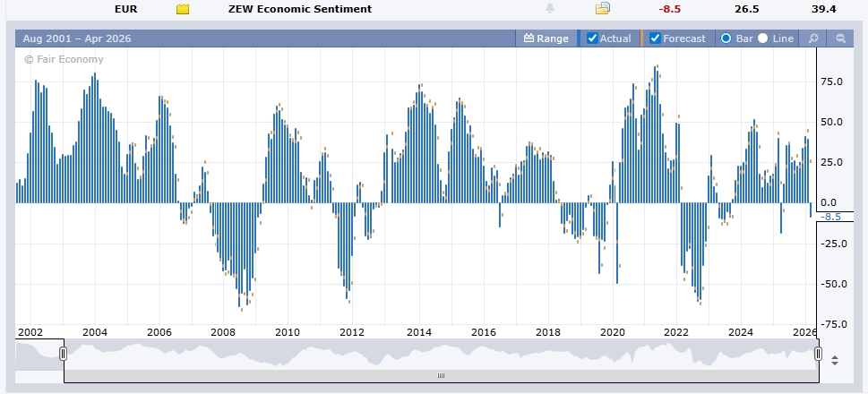Viewport: 868px width, 394px height.
Task: Click the navigator scrollbar grip
Action: [440, 376]
